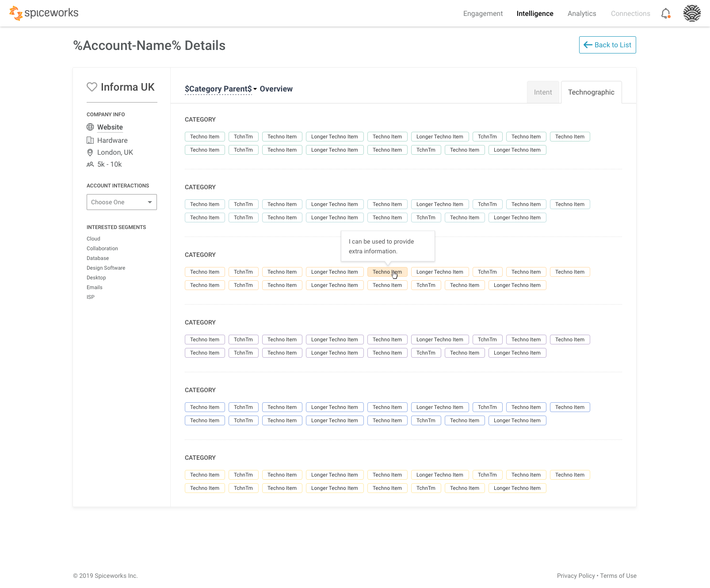710x588 pixels.
Task: Click the %Account-Name% Details heading
Action: click(149, 46)
